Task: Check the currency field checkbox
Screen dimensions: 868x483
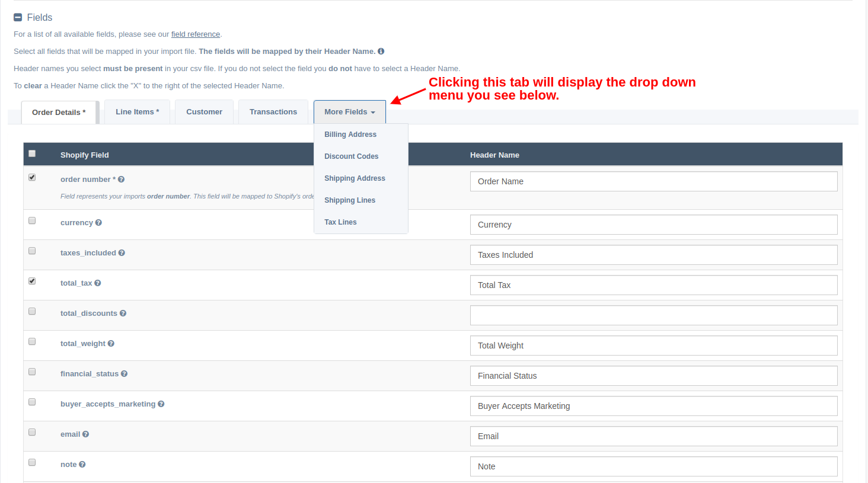Action: tap(32, 220)
